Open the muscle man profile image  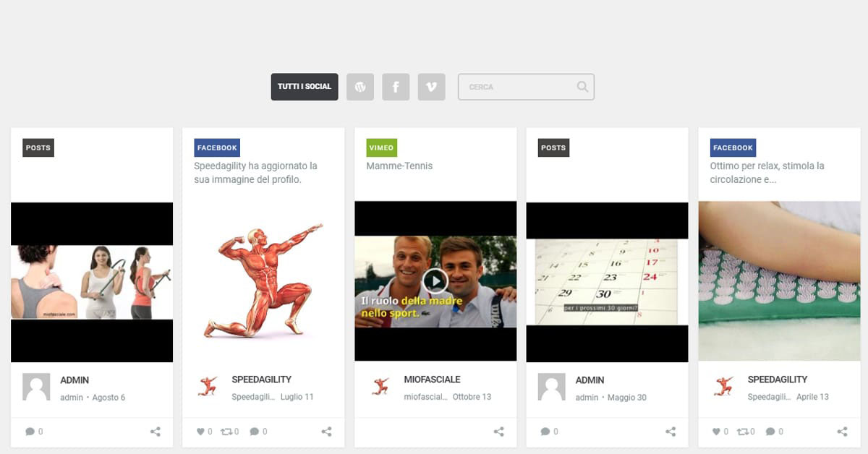(263, 282)
